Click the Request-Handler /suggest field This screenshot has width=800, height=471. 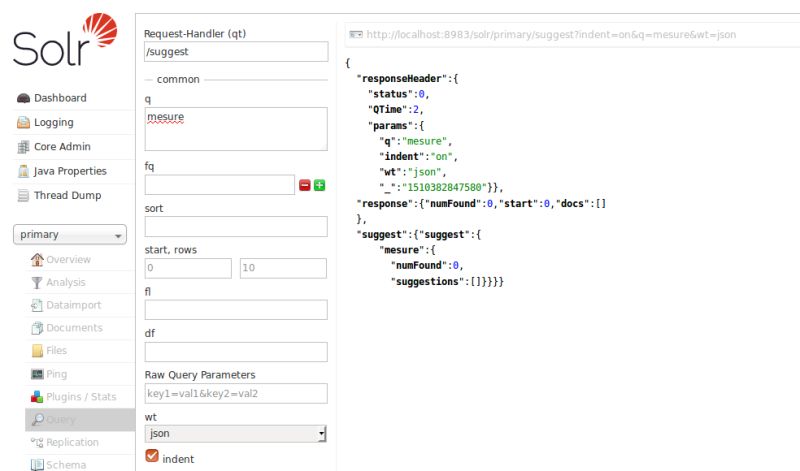pos(236,52)
